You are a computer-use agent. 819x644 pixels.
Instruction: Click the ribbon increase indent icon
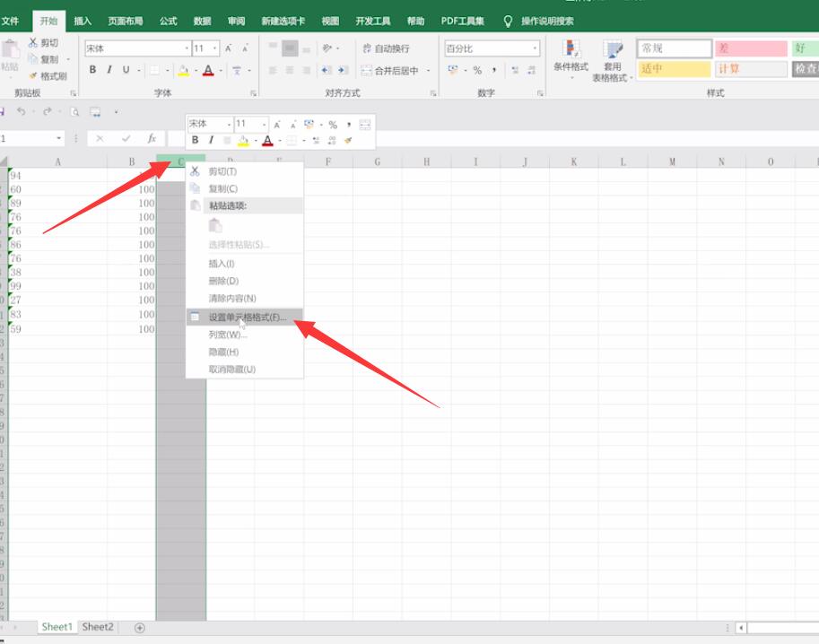(x=343, y=70)
